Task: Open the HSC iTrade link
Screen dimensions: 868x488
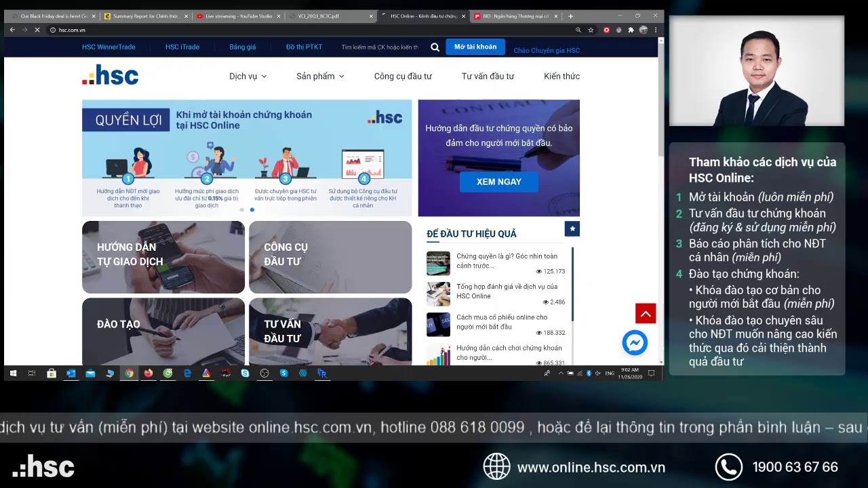Action: tap(182, 47)
